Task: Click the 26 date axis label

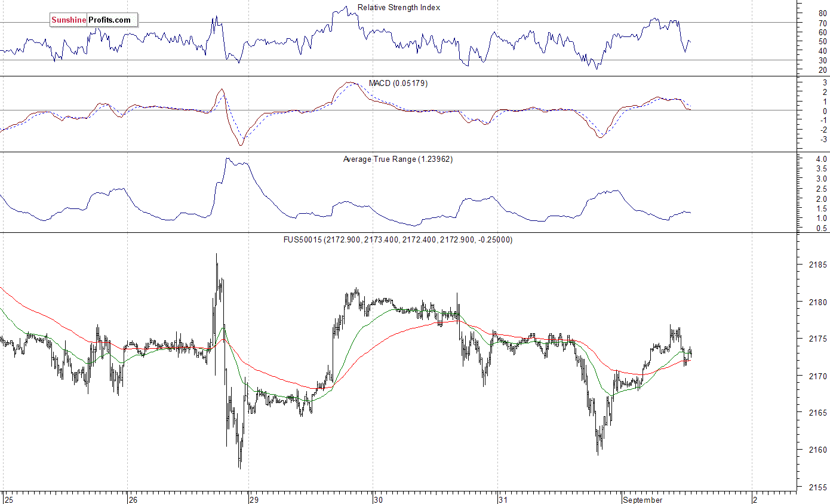Action: point(133,499)
